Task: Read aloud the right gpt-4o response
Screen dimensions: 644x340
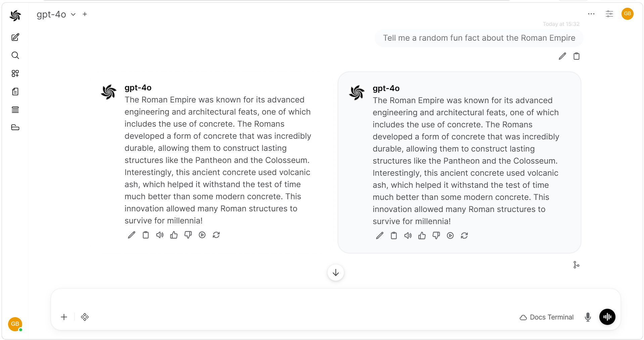Action: (x=408, y=236)
